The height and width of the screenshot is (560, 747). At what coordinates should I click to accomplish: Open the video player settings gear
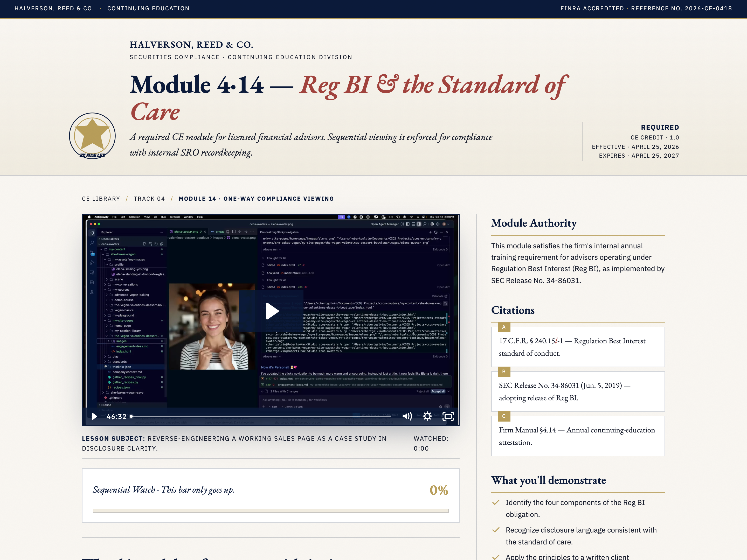click(427, 416)
